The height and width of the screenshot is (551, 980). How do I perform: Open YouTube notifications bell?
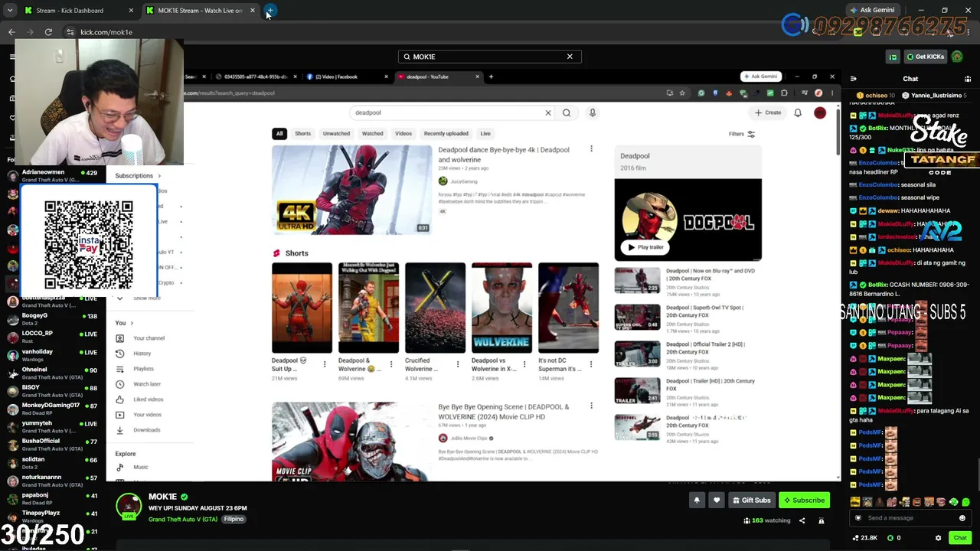[798, 112]
